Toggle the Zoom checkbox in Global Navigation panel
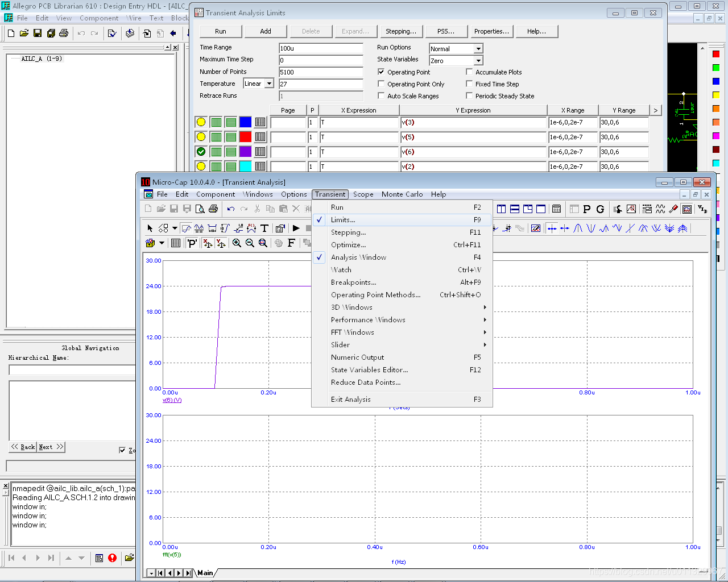The image size is (728, 582). pyautogui.click(x=122, y=450)
